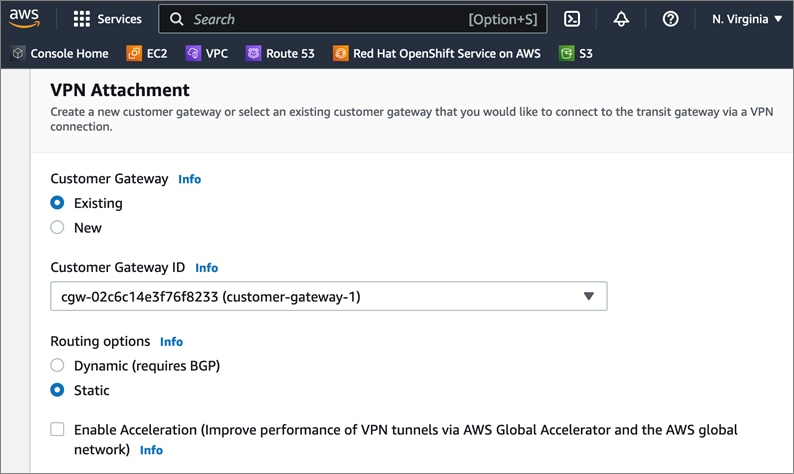Click Info link beside Routing options
This screenshot has height=474, width=794.
click(171, 342)
